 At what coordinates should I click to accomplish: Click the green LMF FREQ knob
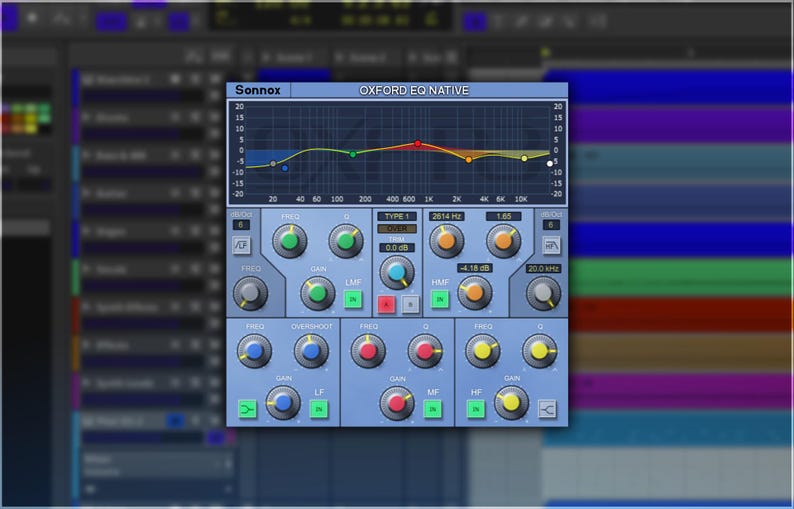[289, 241]
